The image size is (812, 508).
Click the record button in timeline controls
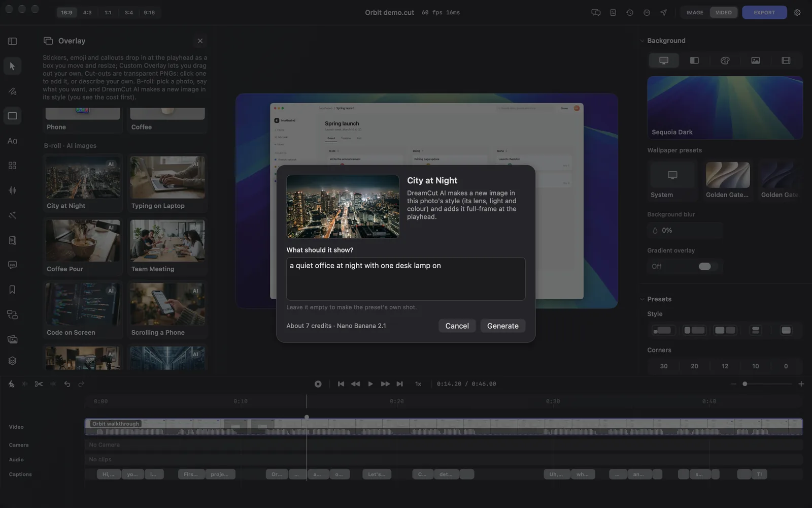tap(318, 384)
